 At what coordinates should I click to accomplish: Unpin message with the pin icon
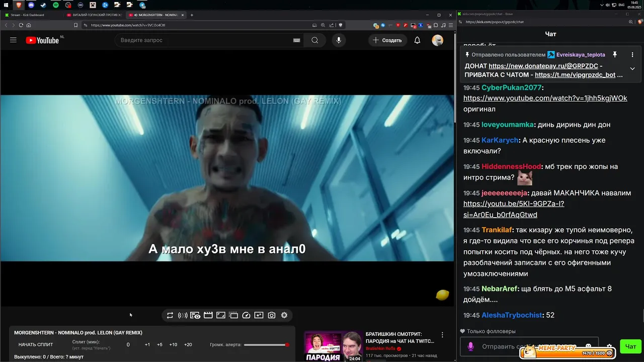click(x=614, y=54)
